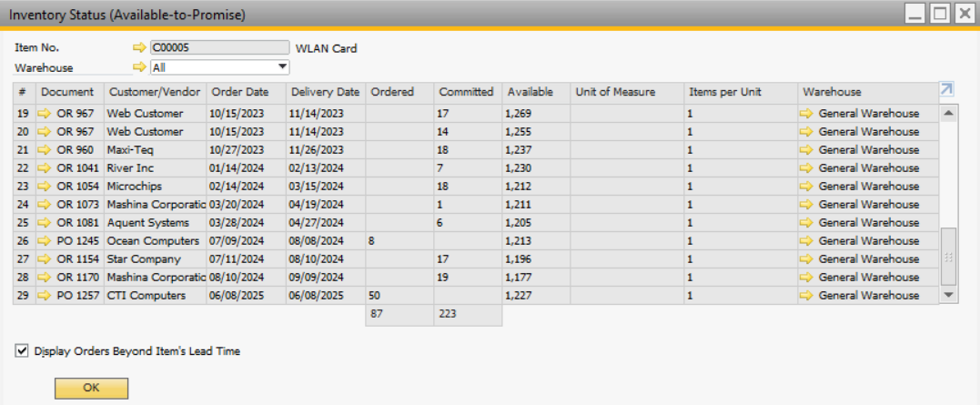
Task: Open link arrow next to Warehouse dropdown
Action: (x=139, y=66)
